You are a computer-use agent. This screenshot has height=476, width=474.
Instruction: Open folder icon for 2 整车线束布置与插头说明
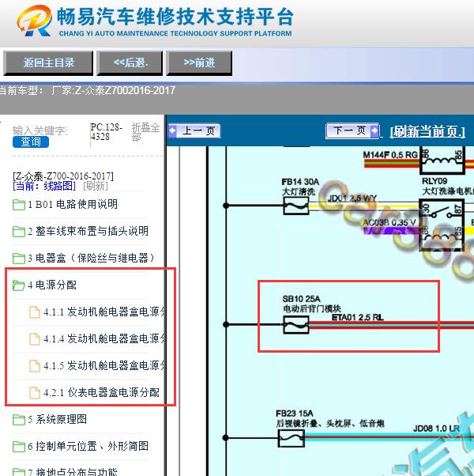click(x=19, y=232)
